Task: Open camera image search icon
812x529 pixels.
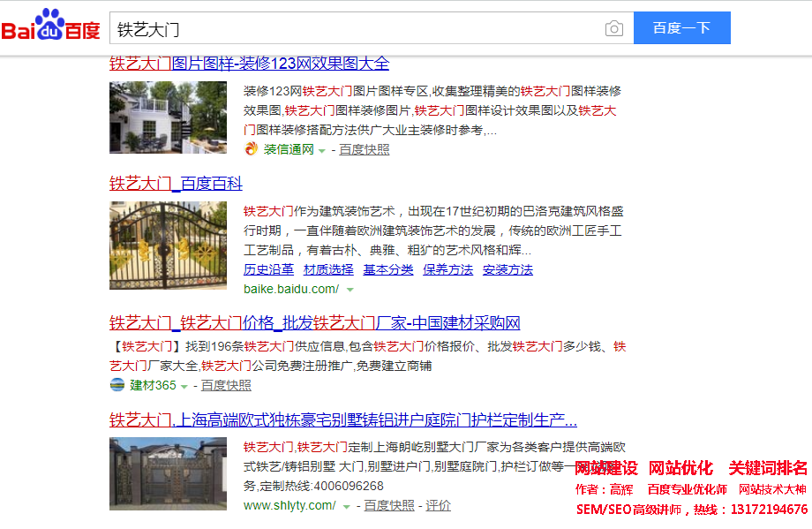Action: [613, 28]
